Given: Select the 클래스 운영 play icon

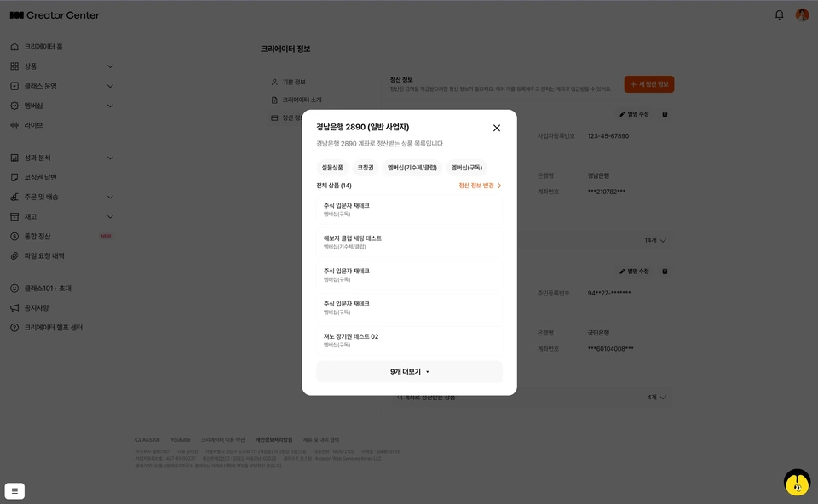Looking at the screenshot, I should point(14,86).
